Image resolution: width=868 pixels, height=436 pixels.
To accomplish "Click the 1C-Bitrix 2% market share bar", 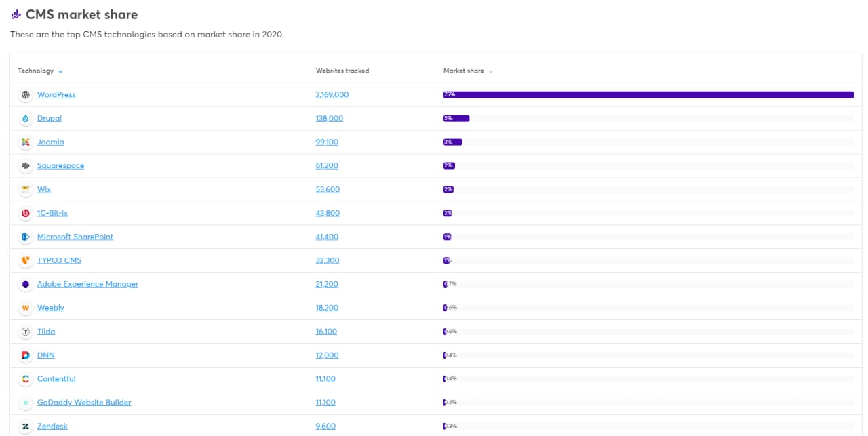I will click(x=448, y=214).
